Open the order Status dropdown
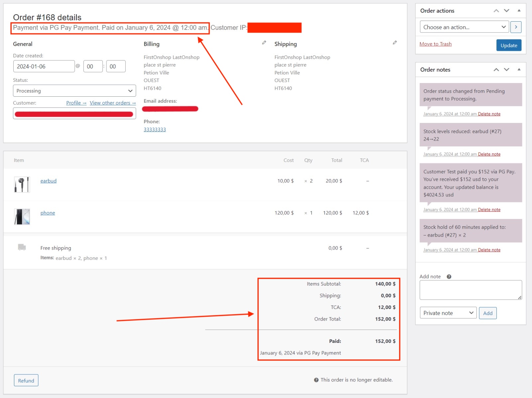 pos(74,91)
